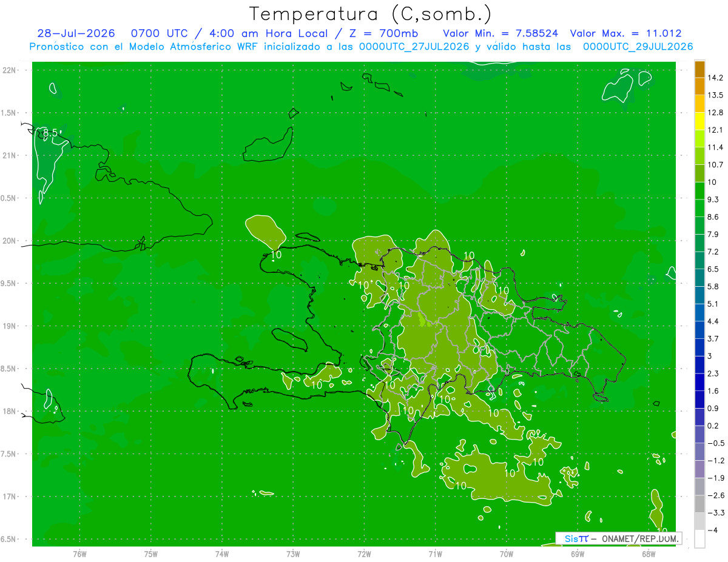The height and width of the screenshot is (562, 728).
Task: Click the longitude axis label "74W"
Action: [x=222, y=554]
